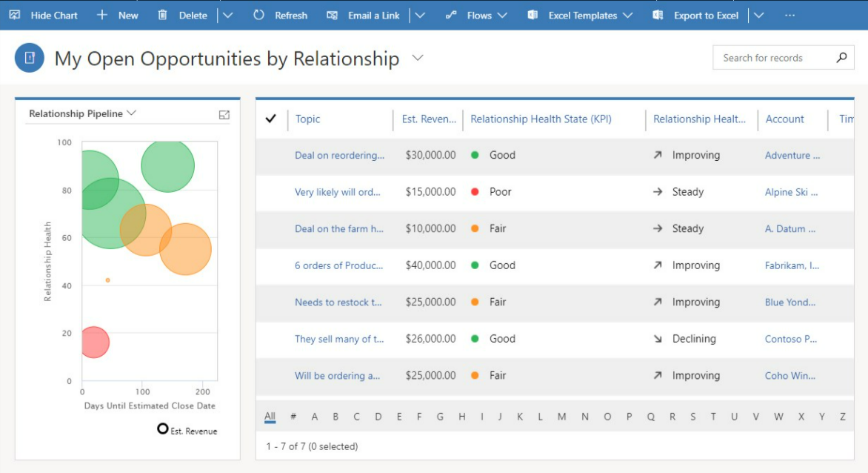The width and height of the screenshot is (868, 473).
Task: Click the search magnifier icon
Action: 841,57
